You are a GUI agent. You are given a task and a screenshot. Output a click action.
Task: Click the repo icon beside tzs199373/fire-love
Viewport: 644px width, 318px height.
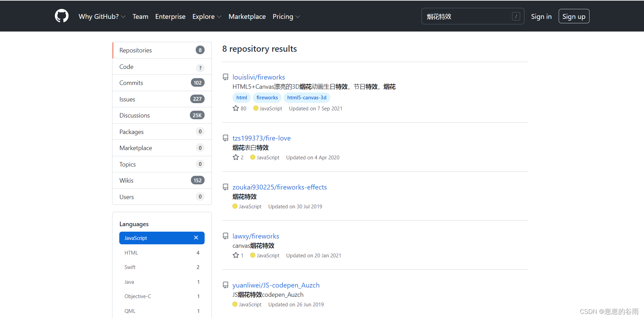tap(226, 138)
